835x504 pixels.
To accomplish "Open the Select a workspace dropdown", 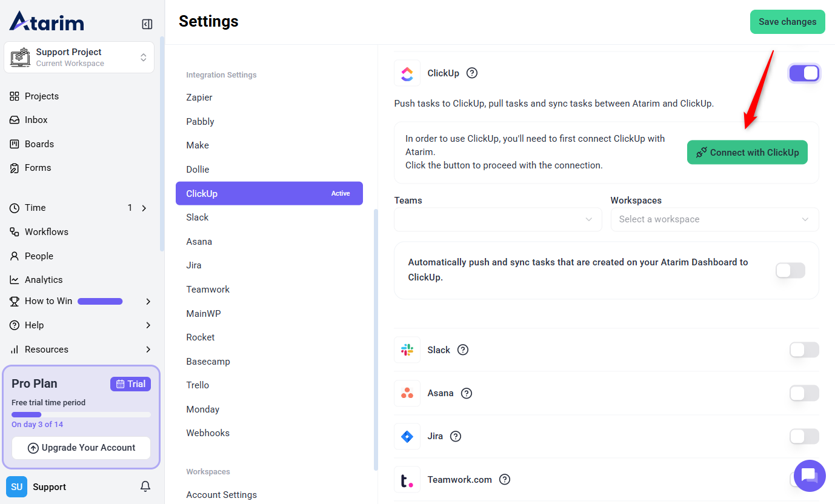I will [714, 219].
